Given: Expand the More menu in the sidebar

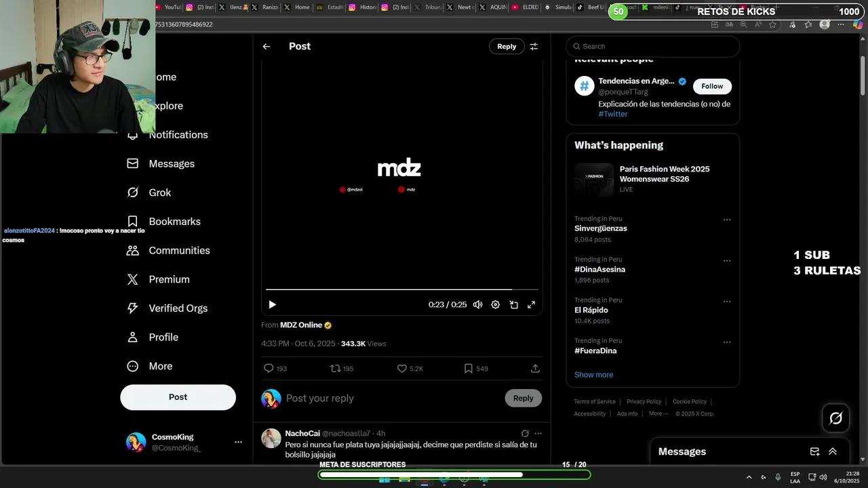Looking at the screenshot, I should [x=150, y=366].
